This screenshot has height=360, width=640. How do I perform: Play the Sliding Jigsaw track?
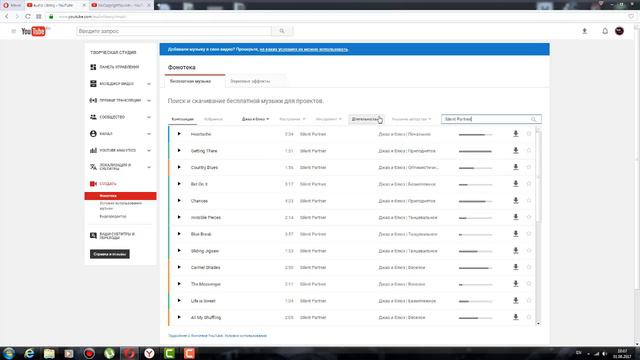click(x=179, y=251)
